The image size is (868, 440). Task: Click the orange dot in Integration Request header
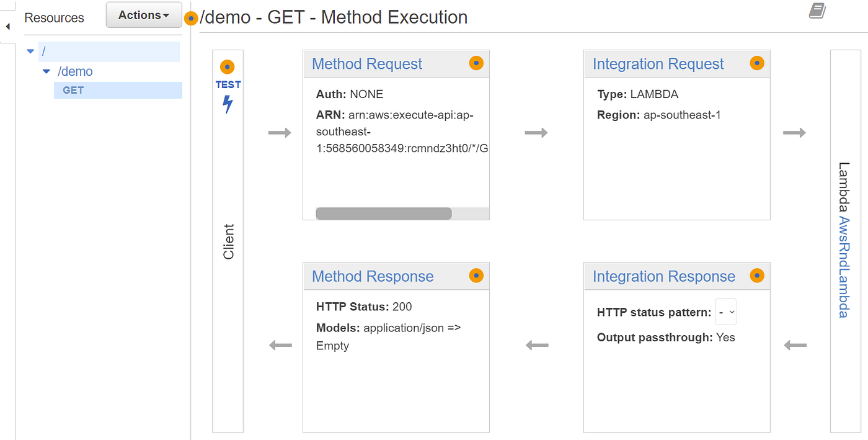pyautogui.click(x=757, y=63)
